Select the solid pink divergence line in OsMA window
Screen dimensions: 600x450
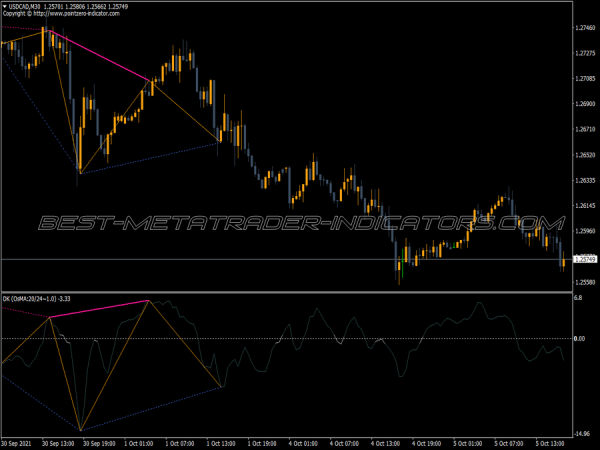pos(99,309)
